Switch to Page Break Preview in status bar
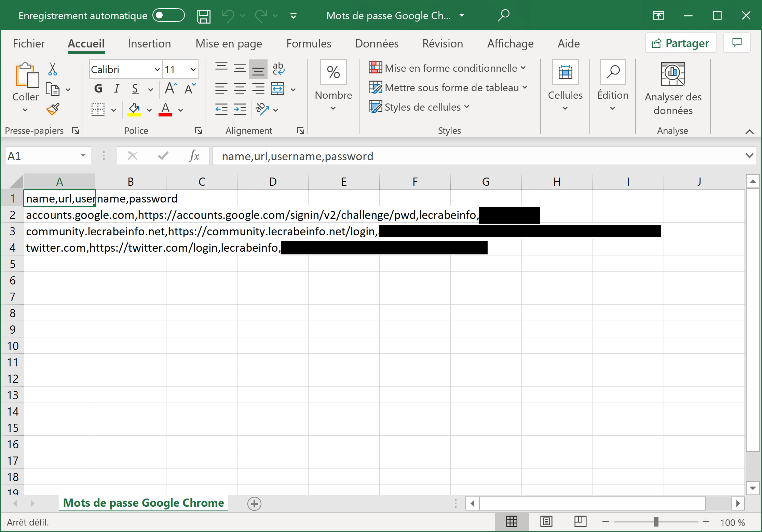Screen dimensions: 762x532 click(580, 521)
